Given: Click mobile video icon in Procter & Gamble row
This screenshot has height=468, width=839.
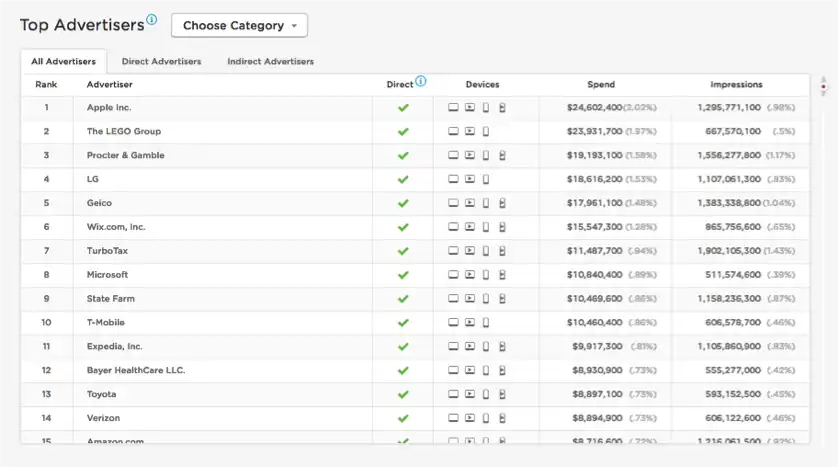Looking at the screenshot, I should 502,155.
